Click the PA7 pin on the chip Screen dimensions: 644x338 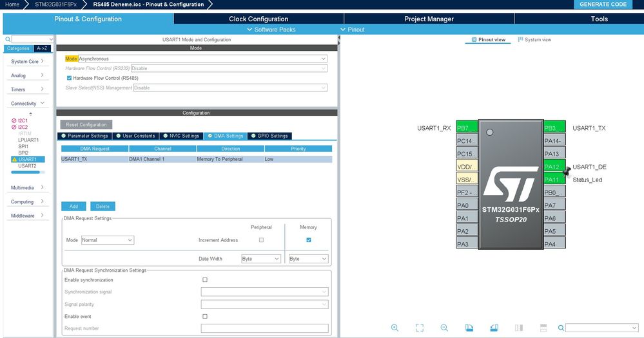(554, 205)
